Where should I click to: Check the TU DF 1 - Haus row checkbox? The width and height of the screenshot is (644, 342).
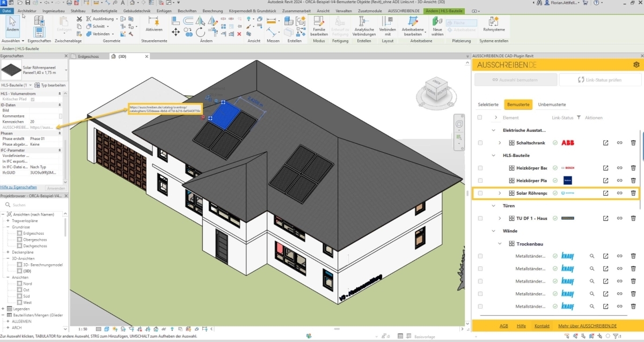coord(480,218)
